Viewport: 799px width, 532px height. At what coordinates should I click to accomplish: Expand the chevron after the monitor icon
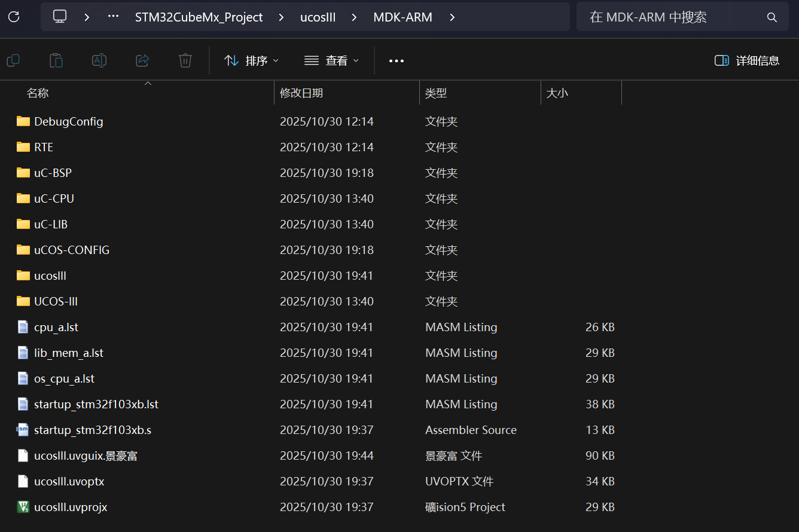coord(87,17)
